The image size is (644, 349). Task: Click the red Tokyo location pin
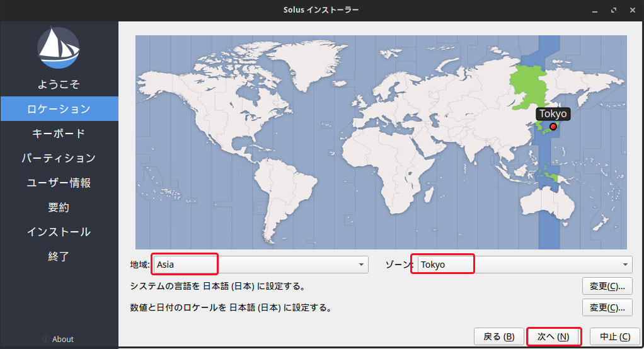tap(553, 127)
